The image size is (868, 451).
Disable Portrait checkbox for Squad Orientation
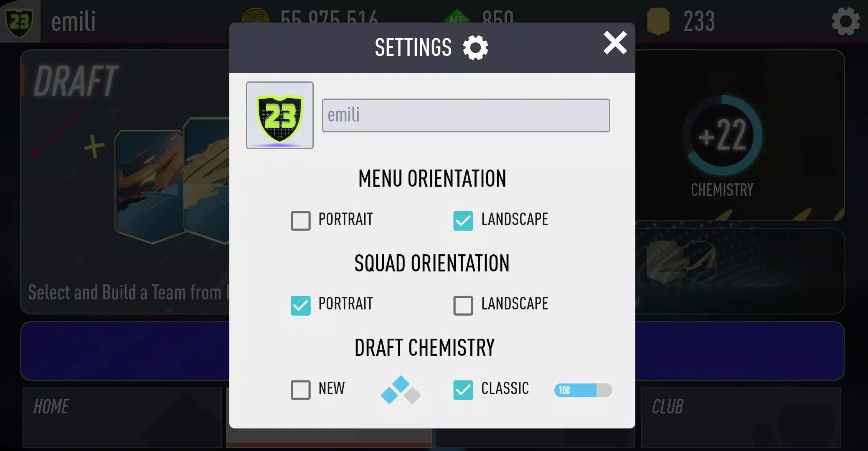[301, 305]
